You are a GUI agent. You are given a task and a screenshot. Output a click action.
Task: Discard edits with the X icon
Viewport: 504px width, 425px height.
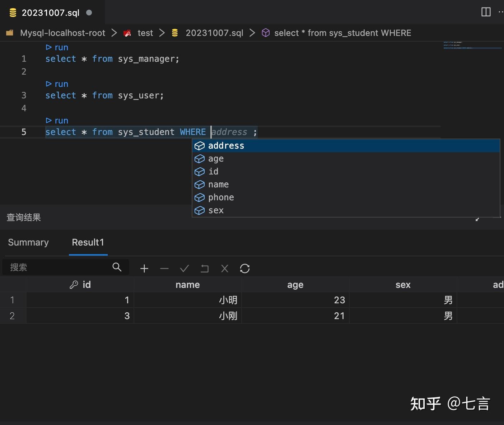224,268
